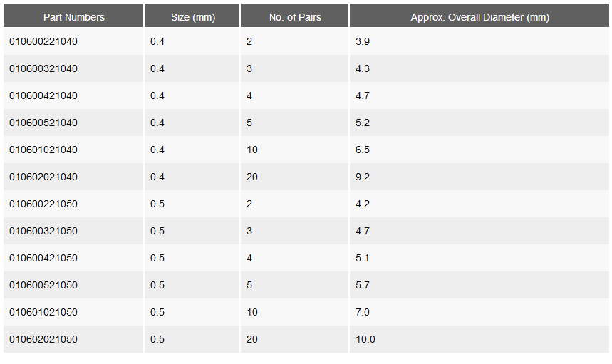Click the Part Numbers column header
This screenshot has width=612, height=364.
74,17
